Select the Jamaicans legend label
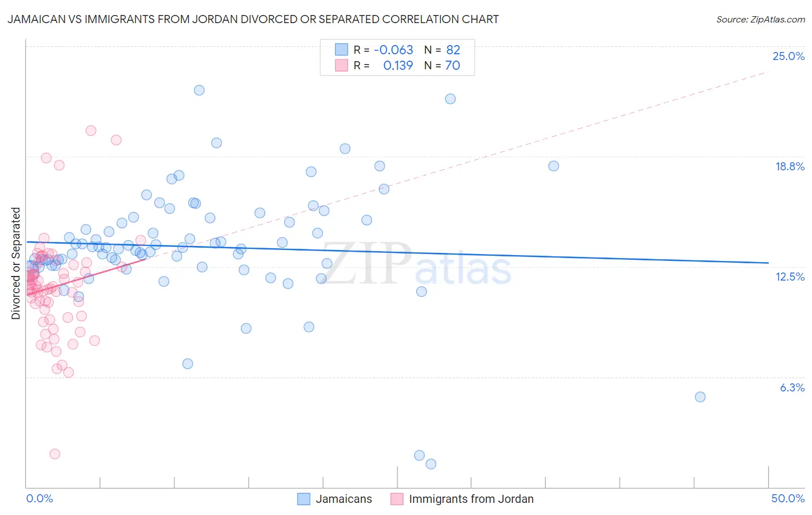Image resolution: width=812 pixels, height=515 pixels. (344, 499)
